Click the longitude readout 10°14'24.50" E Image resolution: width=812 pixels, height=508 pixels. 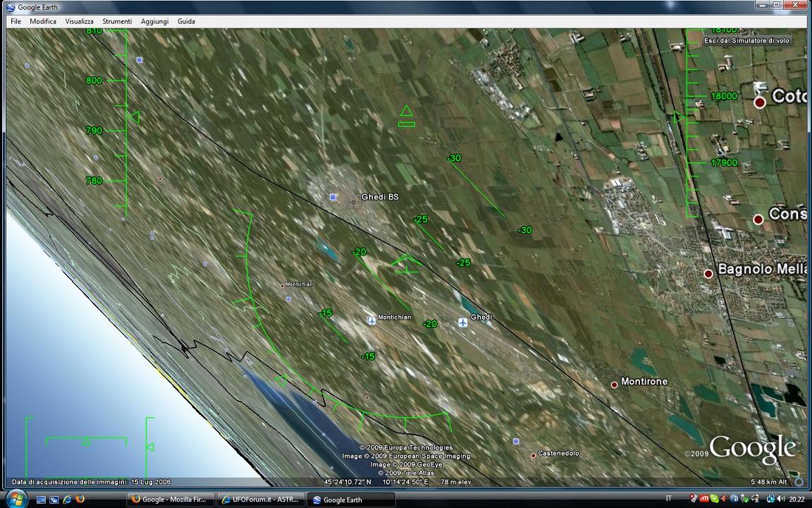(x=405, y=482)
